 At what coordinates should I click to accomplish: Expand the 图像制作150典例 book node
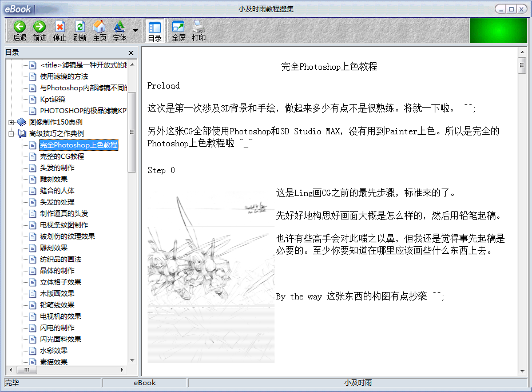pyautogui.click(x=11, y=122)
